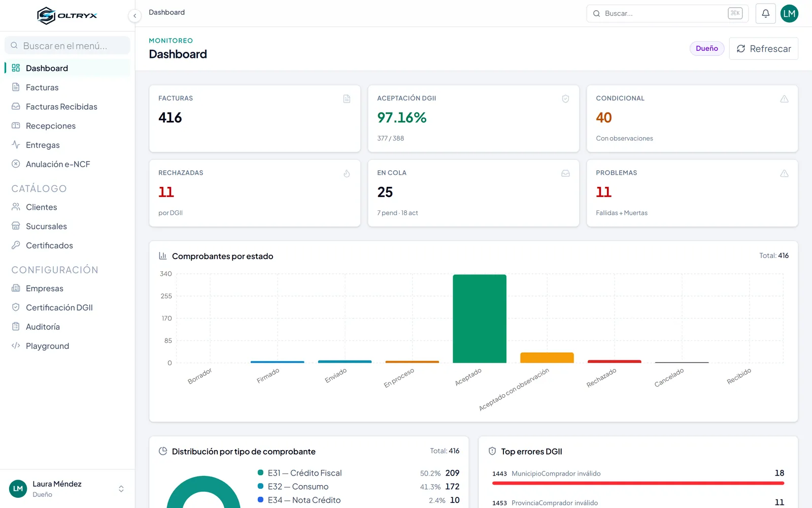Click the Buscar search field
The image size is (812, 508).
click(x=667, y=14)
